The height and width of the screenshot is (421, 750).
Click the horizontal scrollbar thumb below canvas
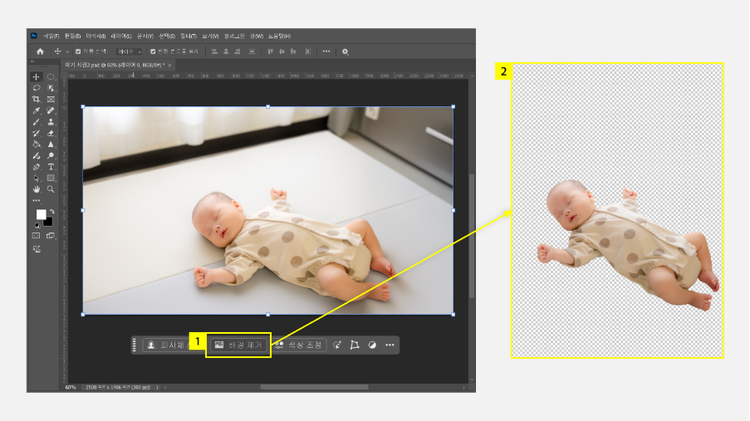314,388
